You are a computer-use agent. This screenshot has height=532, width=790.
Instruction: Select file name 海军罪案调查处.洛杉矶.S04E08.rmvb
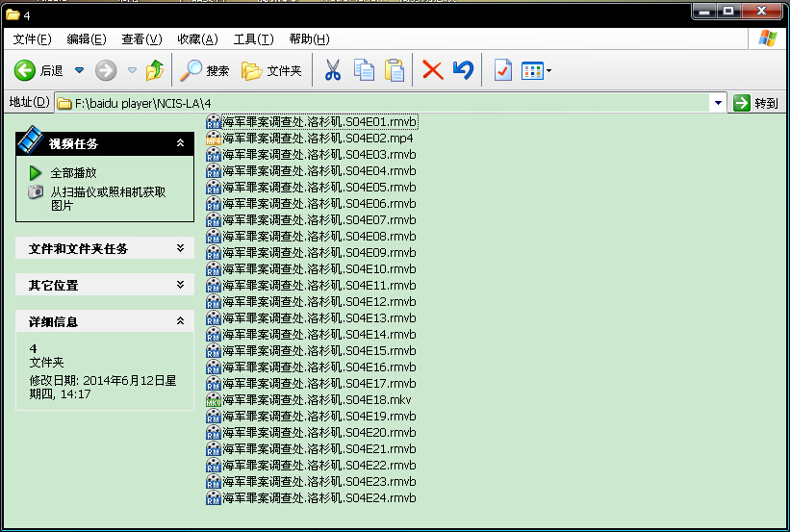319,237
